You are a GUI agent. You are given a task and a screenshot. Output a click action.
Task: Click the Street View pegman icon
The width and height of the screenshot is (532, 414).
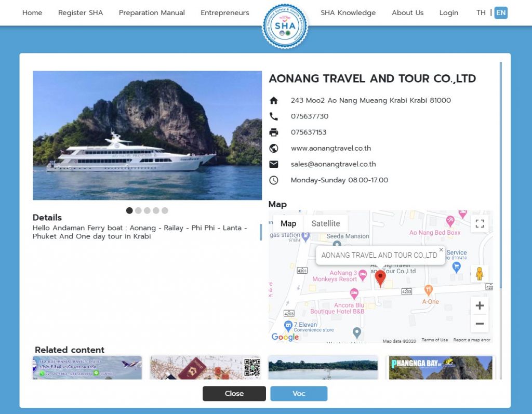click(480, 274)
